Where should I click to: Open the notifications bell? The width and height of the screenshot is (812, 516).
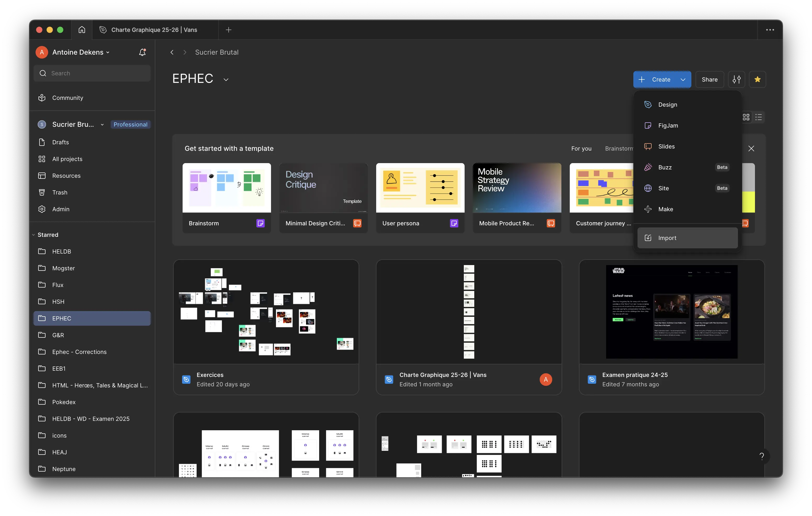coord(142,52)
